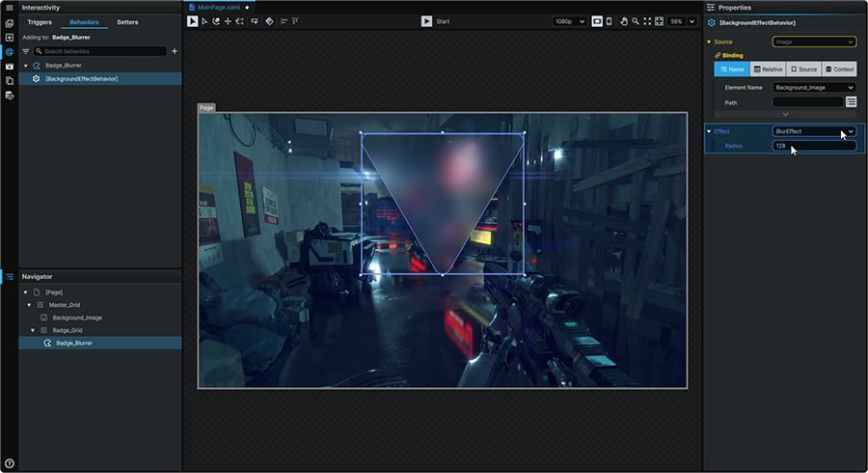This screenshot has width=868, height=473.
Task: Select Context binding mode
Action: (839, 70)
